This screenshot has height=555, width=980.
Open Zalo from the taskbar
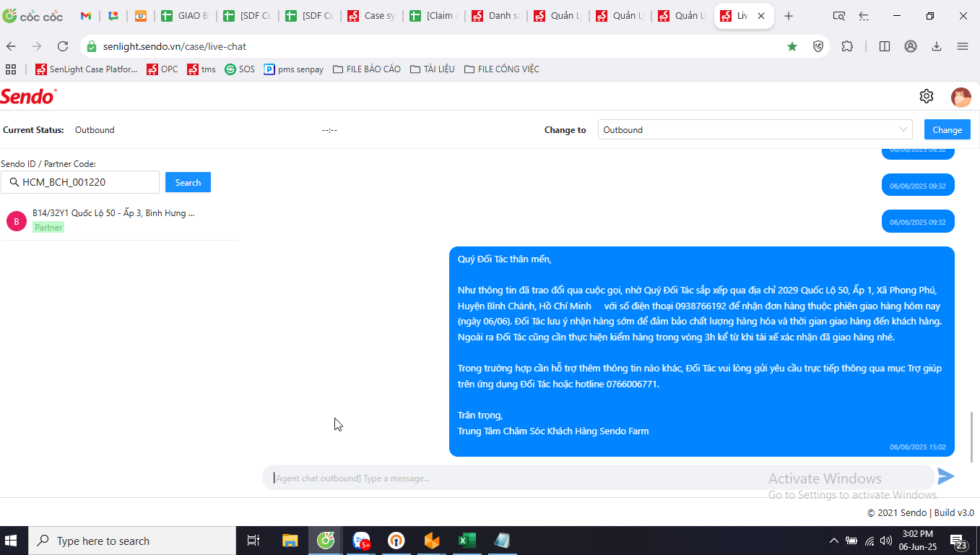[361, 541]
